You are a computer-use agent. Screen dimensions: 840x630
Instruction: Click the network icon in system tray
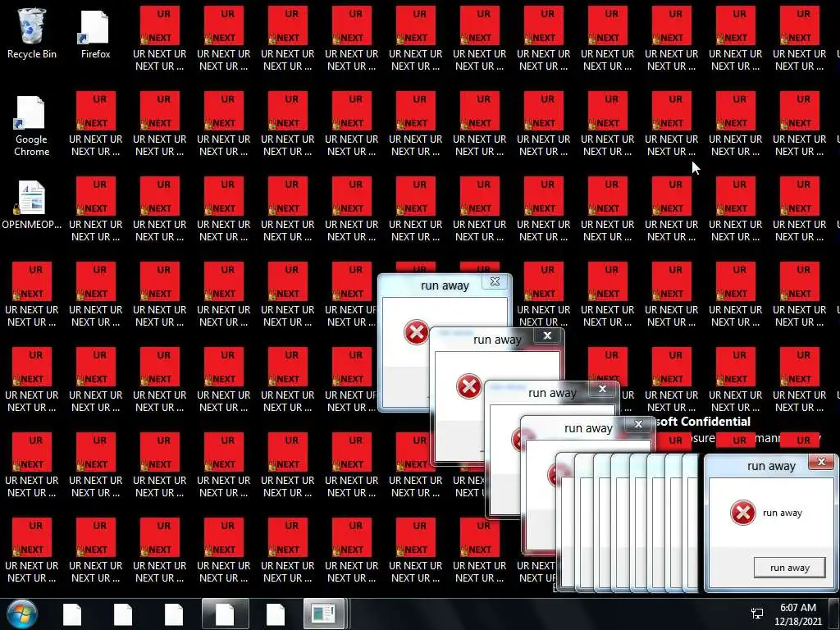click(x=757, y=614)
